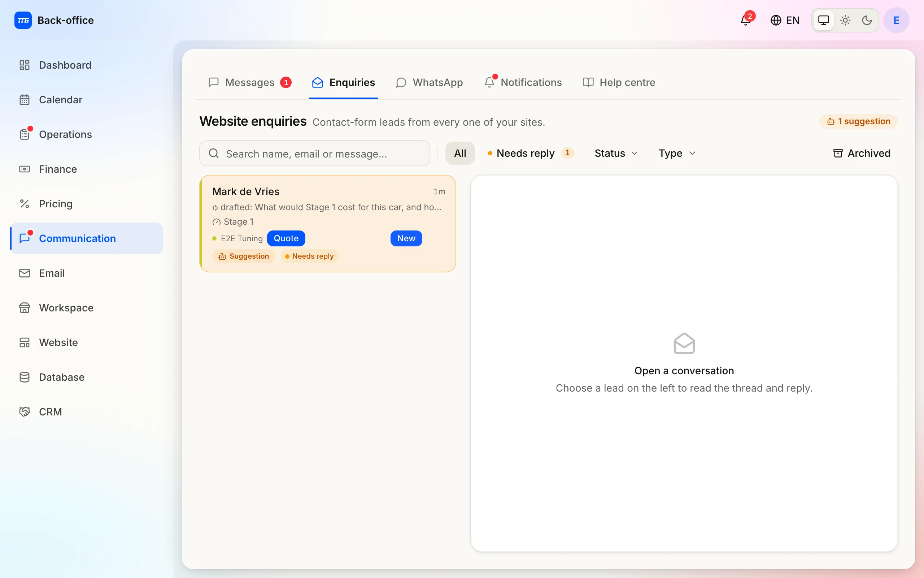This screenshot has width=924, height=578.
Task: Click the 1 suggestion badge
Action: (858, 122)
